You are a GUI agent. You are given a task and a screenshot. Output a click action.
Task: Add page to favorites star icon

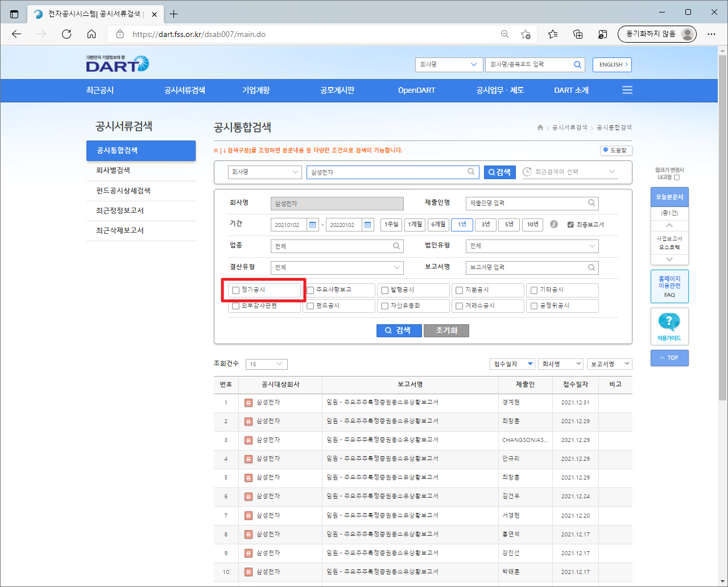[x=526, y=34]
